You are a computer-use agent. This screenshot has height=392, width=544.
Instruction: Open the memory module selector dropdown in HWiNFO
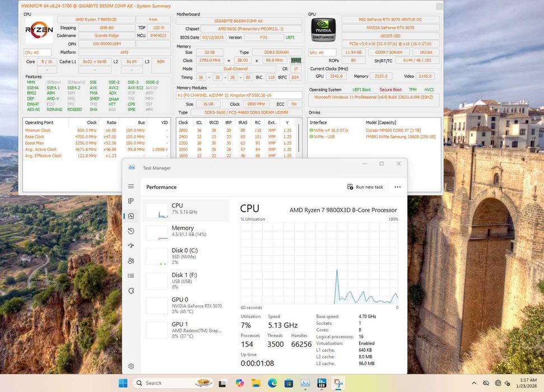[x=239, y=95]
